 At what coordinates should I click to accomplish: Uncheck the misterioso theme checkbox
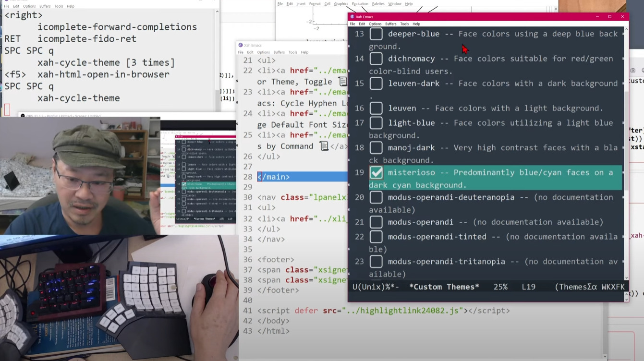click(x=376, y=172)
